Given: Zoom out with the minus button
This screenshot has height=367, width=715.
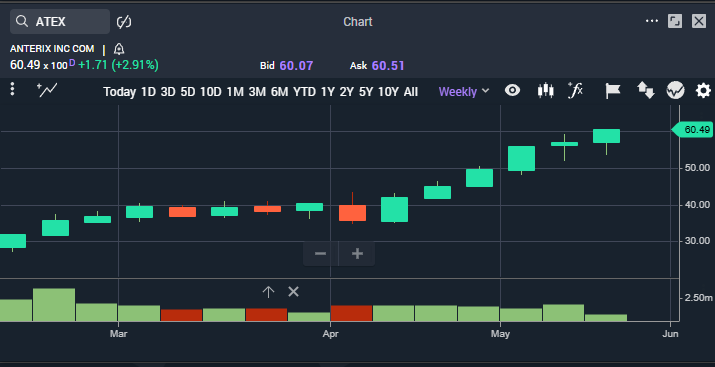Looking at the screenshot, I should [321, 253].
